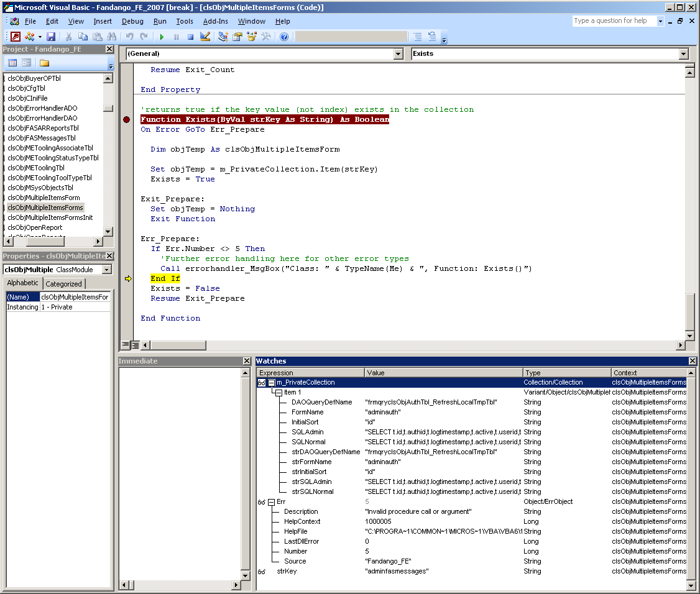Click the Run (Continue) play icon
The height and width of the screenshot is (594, 700).
pyautogui.click(x=162, y=37)
